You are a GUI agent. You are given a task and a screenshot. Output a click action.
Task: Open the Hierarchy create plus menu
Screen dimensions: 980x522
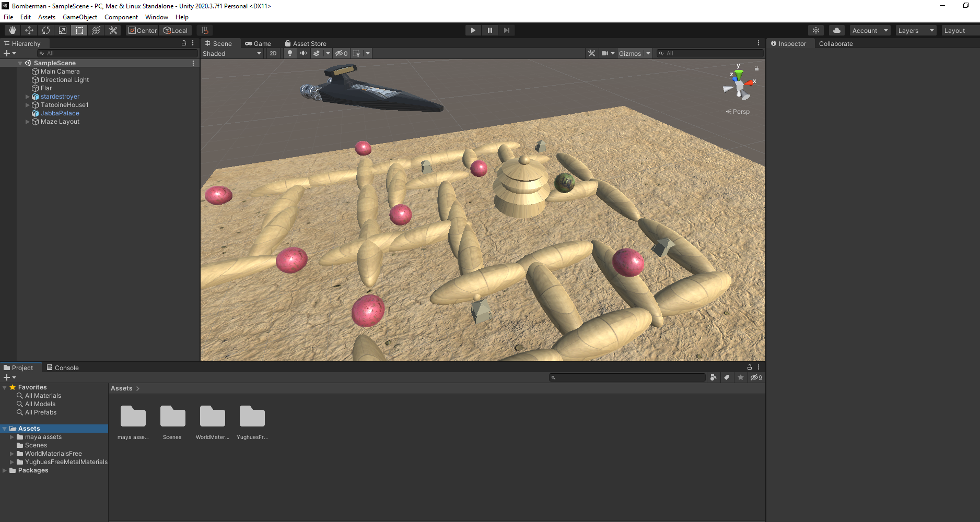pyautogui.click(x=9, y=53)
